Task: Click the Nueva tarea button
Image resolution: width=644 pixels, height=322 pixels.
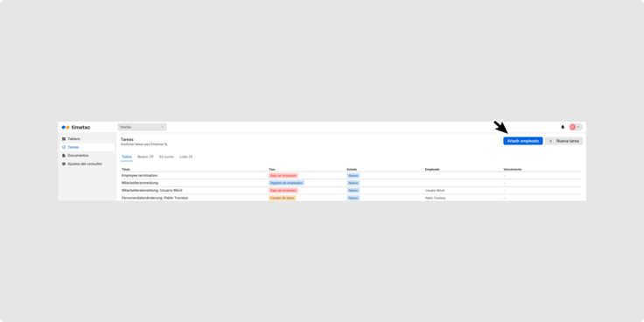Action: coord(563,141)
